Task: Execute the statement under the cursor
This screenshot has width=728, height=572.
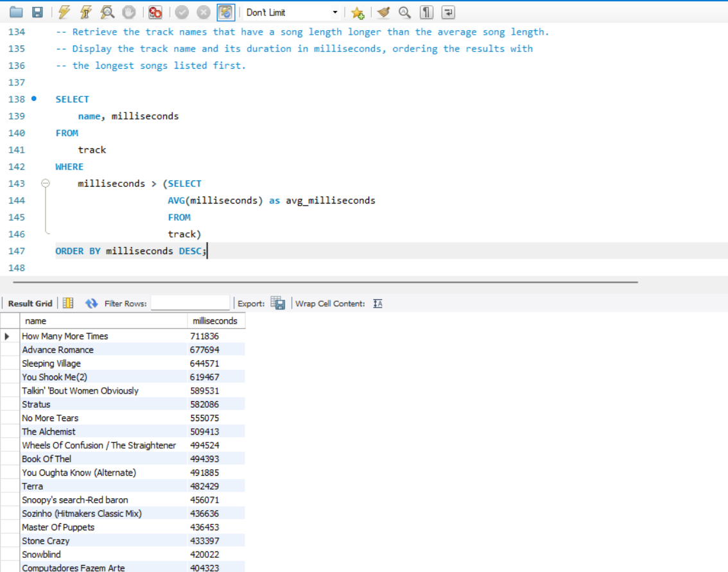Action: [86, 12]
